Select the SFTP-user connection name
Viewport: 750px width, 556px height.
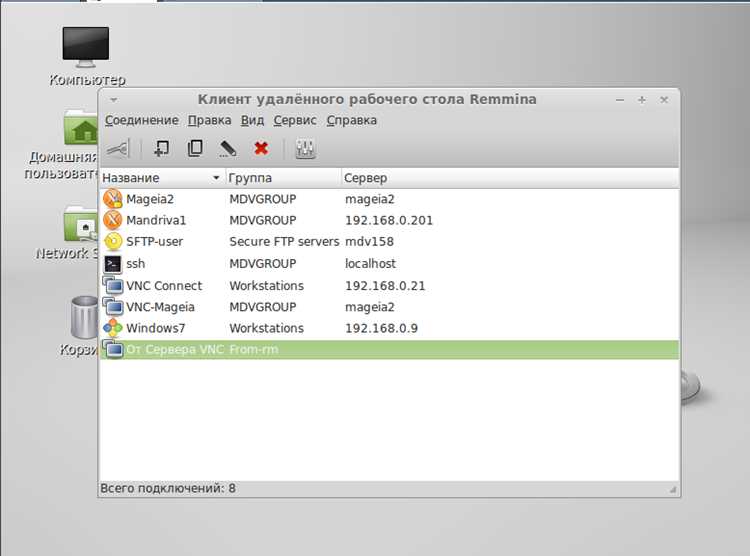pyautogui.click(x=154, y=242)
